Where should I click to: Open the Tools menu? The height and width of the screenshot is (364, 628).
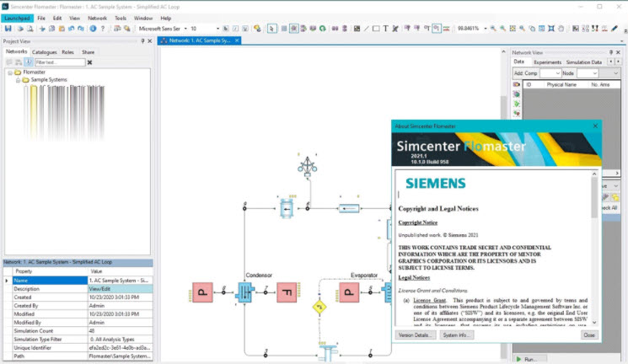click(x=121, y=18)
